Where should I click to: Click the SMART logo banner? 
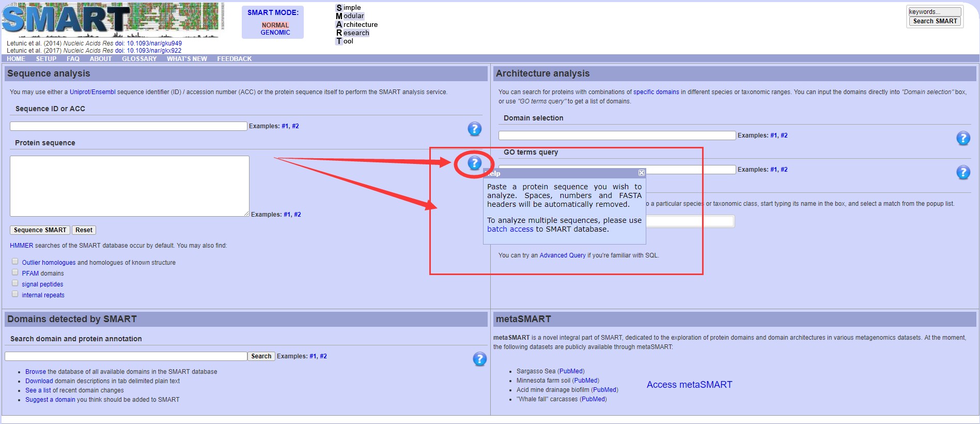(113, 20)
